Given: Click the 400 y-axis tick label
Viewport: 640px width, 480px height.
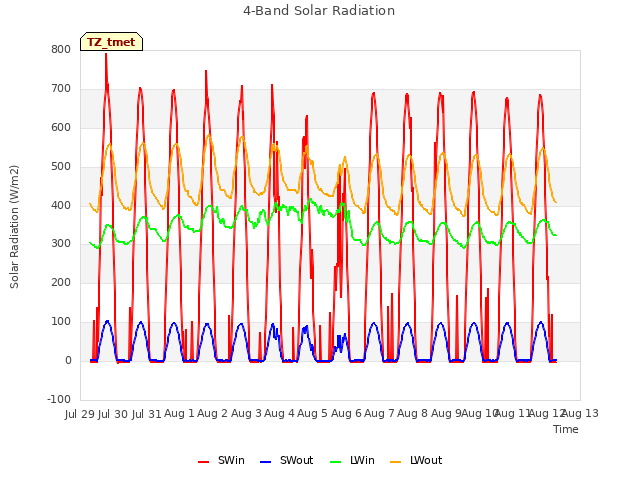Looking at the screenshot, I should tap(61, 205).
